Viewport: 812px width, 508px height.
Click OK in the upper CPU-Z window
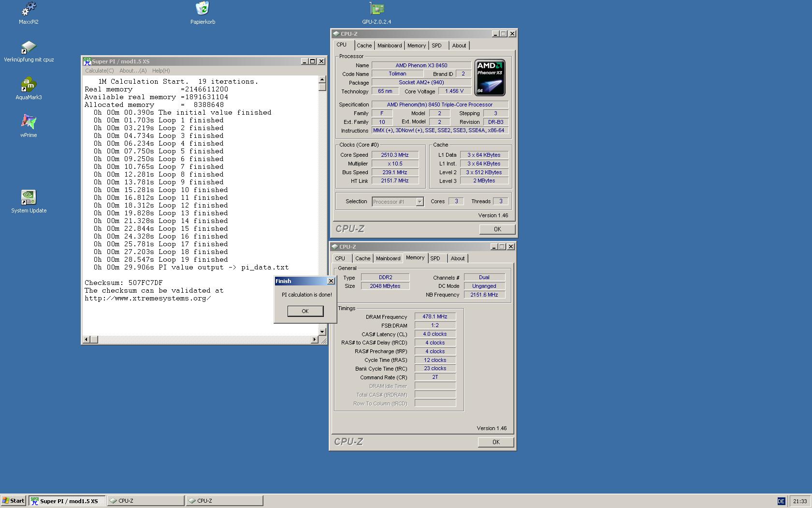tap(497, 229)
